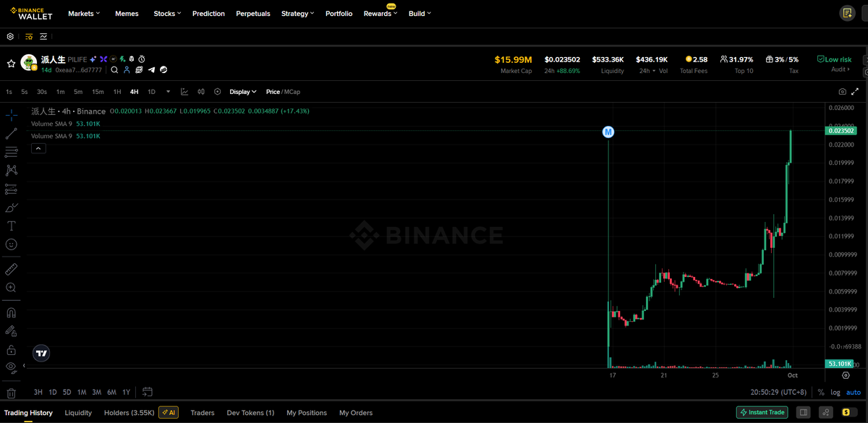Expand the Stocks dropdown menu

click(167, 13)
